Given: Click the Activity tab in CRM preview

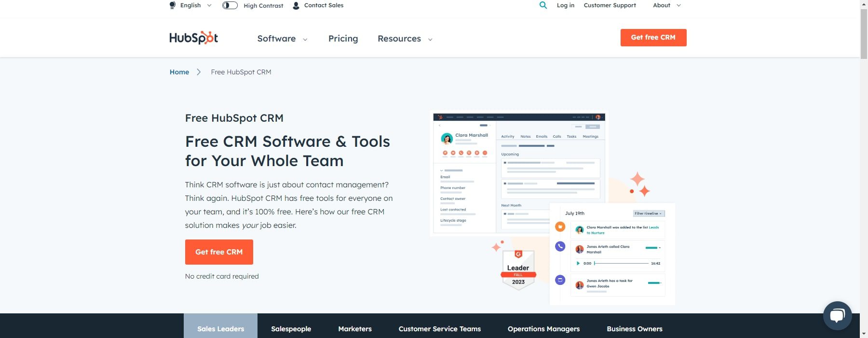Looking at the screenshot, I should pyautogui.click(x=508, y=137).
